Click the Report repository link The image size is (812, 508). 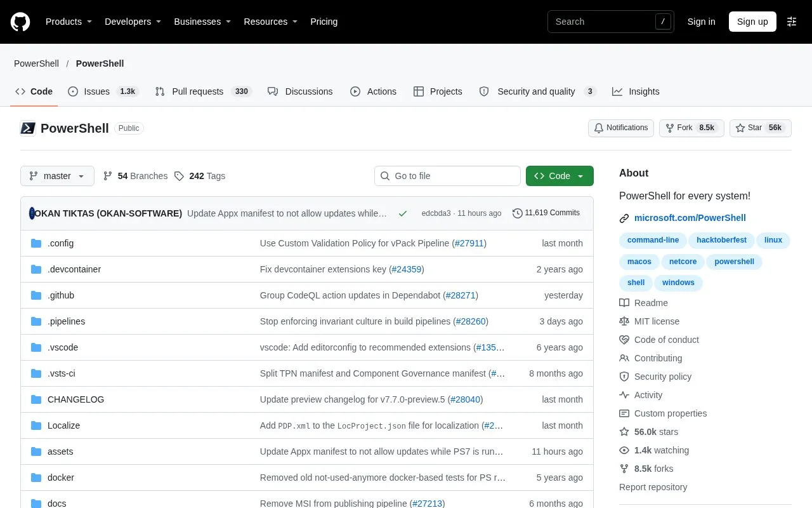(653, 487)
